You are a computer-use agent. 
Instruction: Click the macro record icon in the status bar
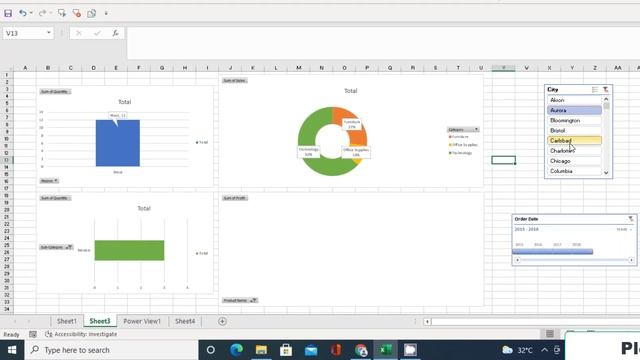tap(33, 334)
